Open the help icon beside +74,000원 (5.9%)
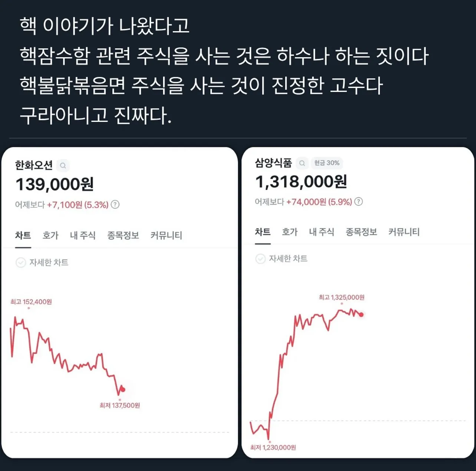 pos(358,202)
